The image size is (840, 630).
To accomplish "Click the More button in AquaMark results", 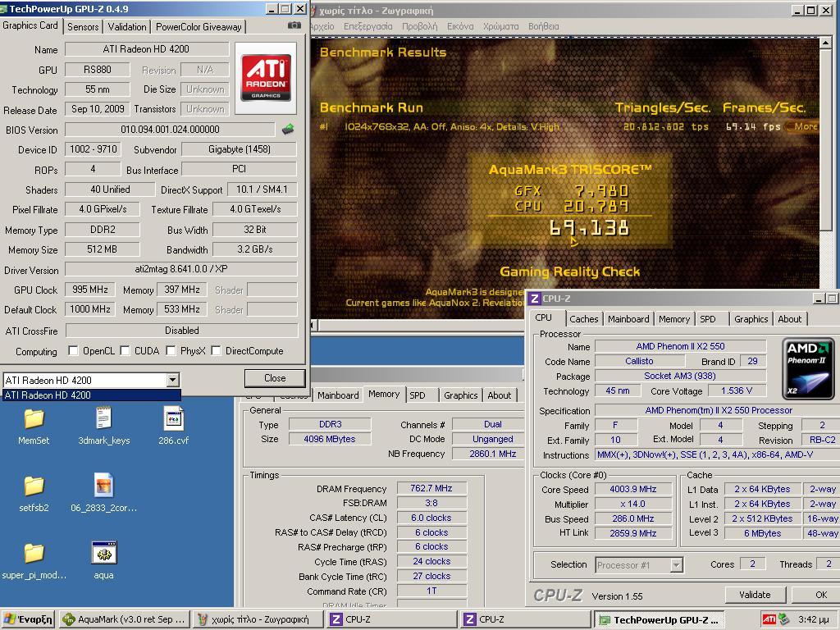I will coord(803,126).
